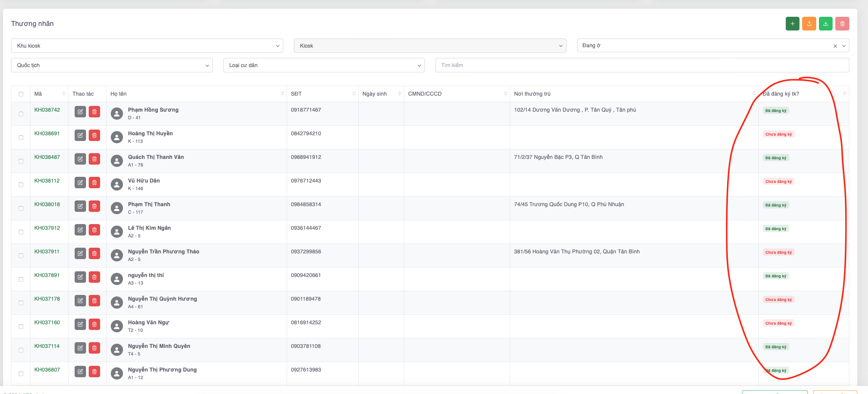Edit the Phạm Hồng Sương row
The image size is (868, 394).
coord(80,112)
